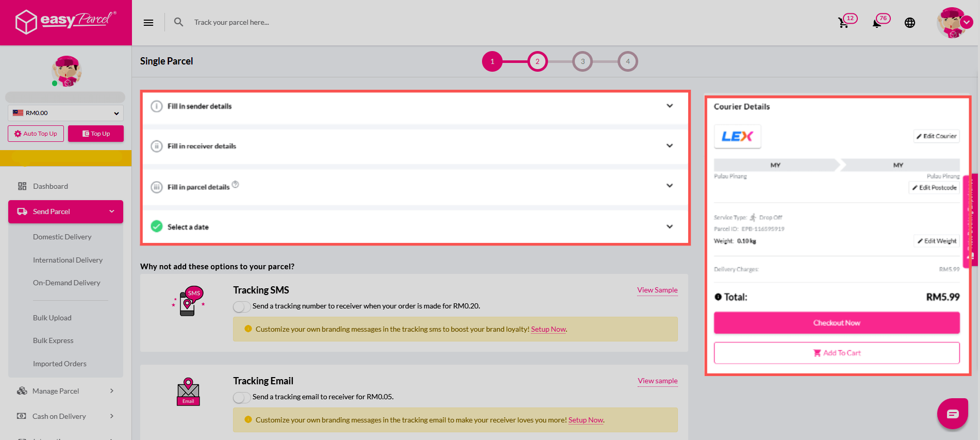Image resolution: width=980 pixels, height=440 pixels.
Task: Open the RM0.00 currency dropdown
Action: (x=65, y=113)
